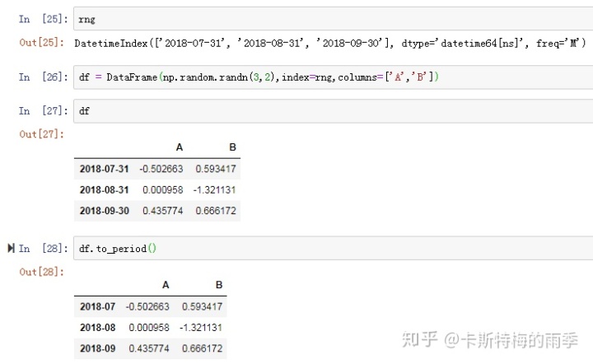Viewport: 593px width, 364px height.
Task: Click value 0.000958 in 2018-08 row
Action: tap(149, 327)
